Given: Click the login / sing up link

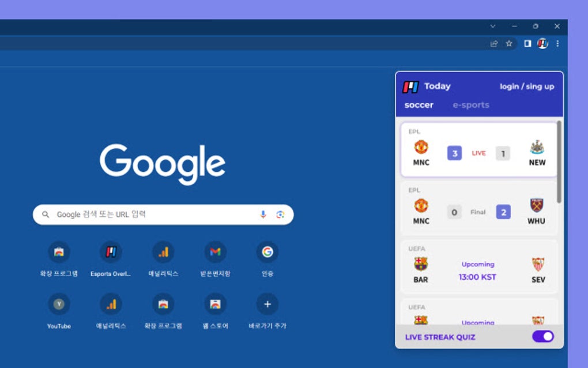Looking at the screenshot, I should coord(527,86).
